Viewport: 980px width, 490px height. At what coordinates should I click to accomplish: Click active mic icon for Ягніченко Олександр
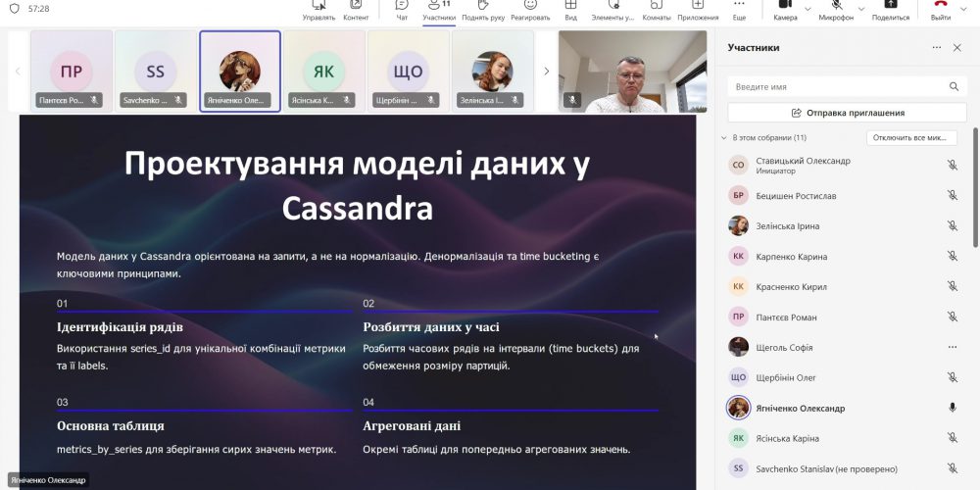[x=952, y=408]
